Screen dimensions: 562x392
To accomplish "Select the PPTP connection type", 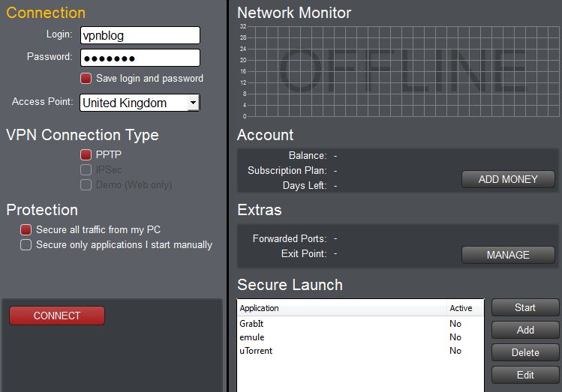I will [x=86, y=154].
